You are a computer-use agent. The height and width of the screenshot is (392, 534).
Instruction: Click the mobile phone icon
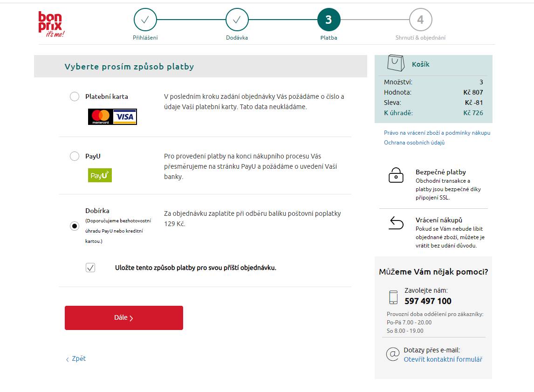(x=393, y=297)
